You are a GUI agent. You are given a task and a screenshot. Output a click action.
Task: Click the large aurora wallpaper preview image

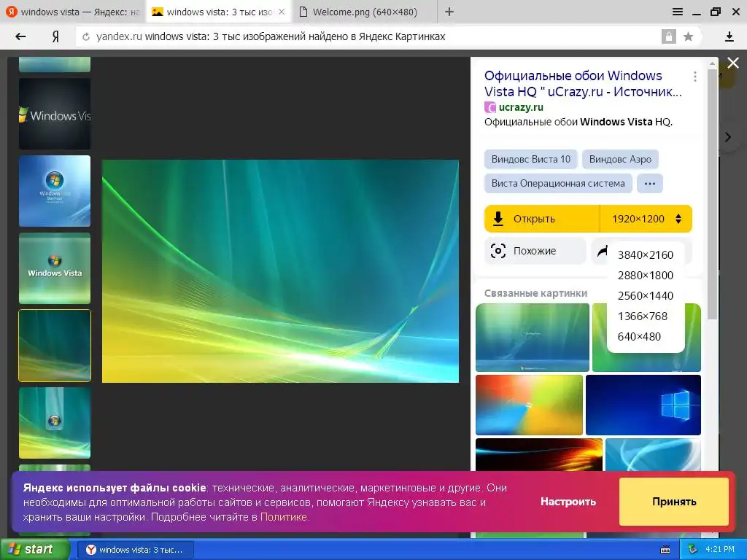[x=280, y=271]
